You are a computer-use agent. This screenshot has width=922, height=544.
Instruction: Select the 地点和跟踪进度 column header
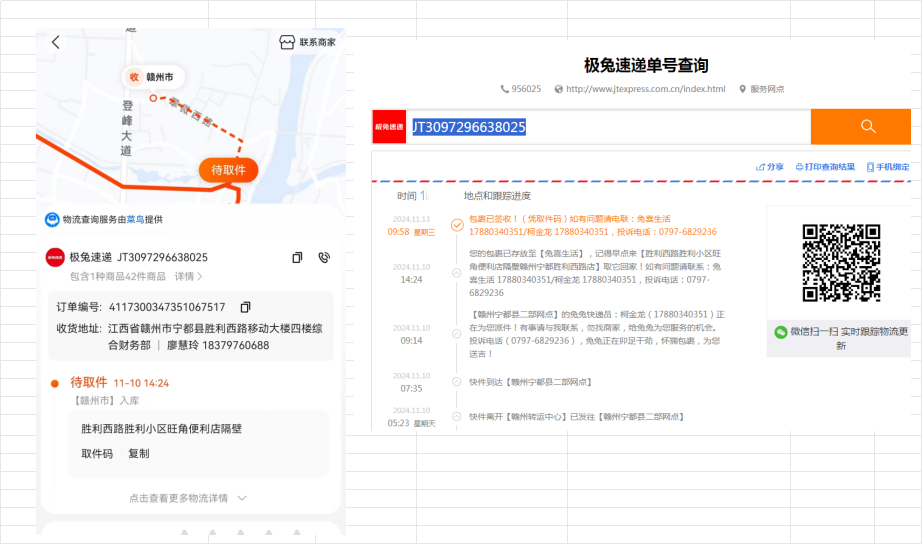pyautogui.click(x=497, y=196)
